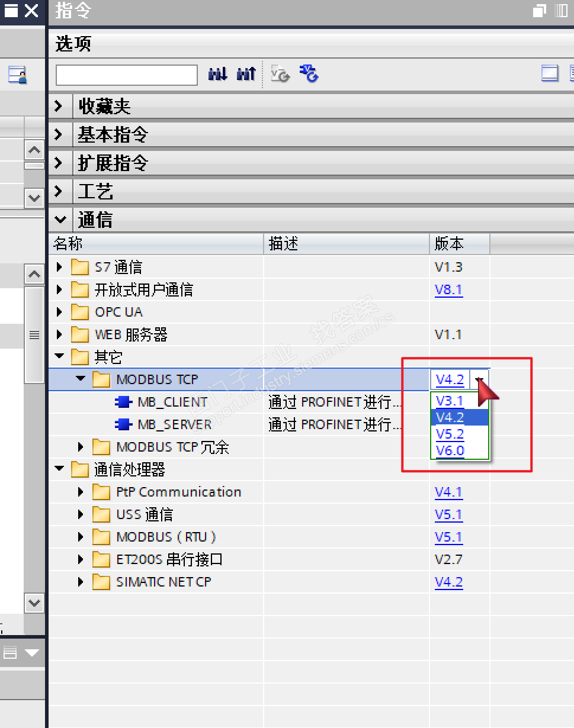Switch to the single-pane view icon
The height and width of the screenshot is (728, 574).
click(550, 74)
